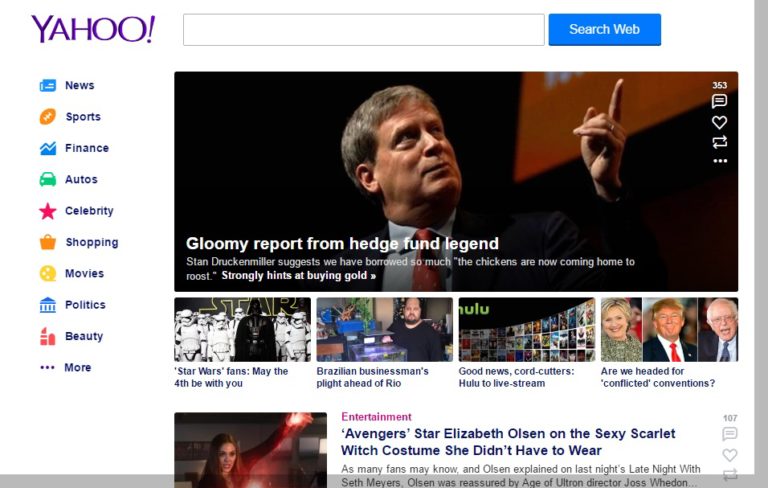Click the Yahoo! logo
The image size is (768, 488).
click(93, 29)
